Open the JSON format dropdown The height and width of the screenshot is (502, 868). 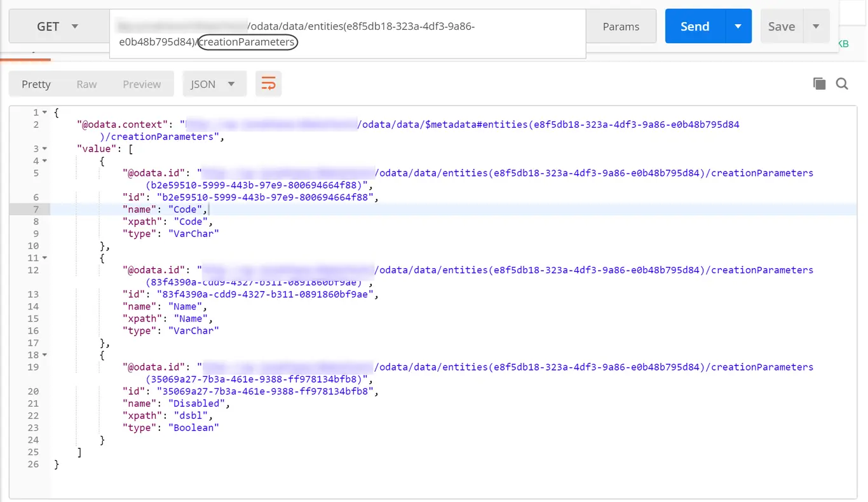[x=214, y=84]
